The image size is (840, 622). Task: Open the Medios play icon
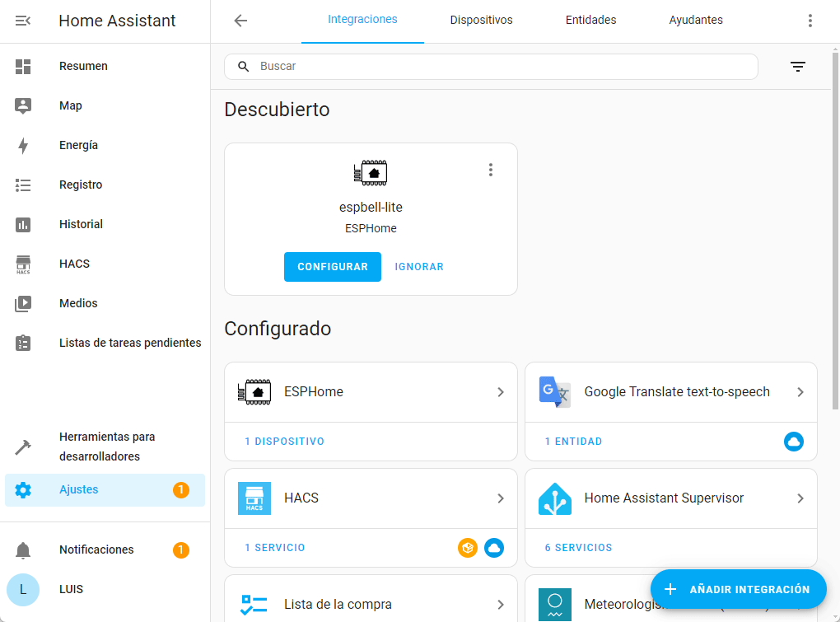(23, 304)
